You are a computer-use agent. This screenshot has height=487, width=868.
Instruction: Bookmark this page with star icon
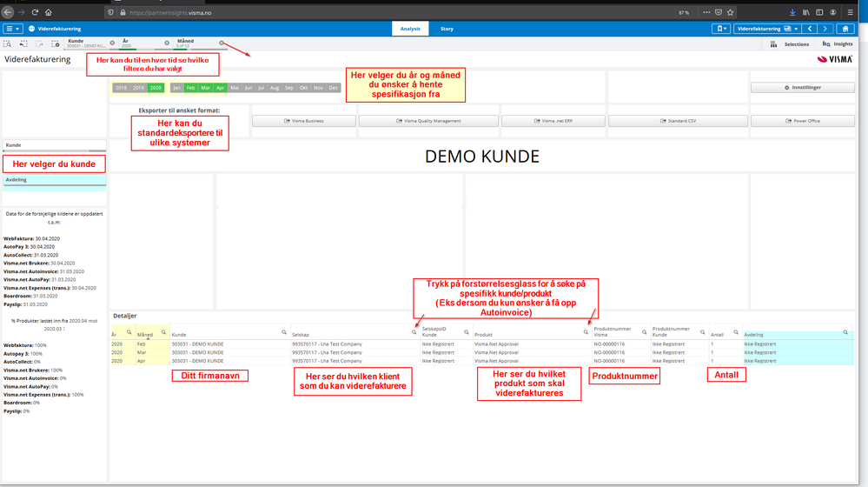[x=730, y=12]
